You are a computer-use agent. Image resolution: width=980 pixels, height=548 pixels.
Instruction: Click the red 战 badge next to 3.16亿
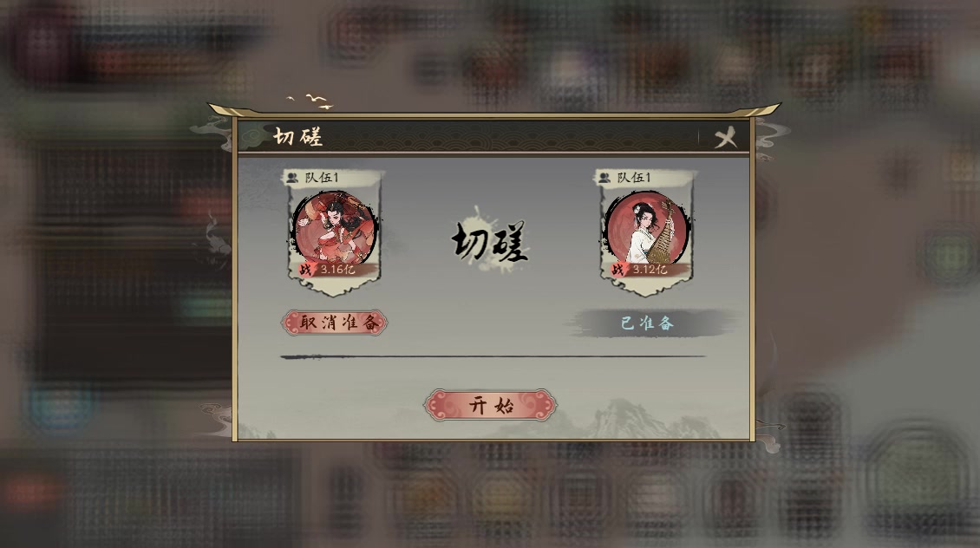[305, 270]
